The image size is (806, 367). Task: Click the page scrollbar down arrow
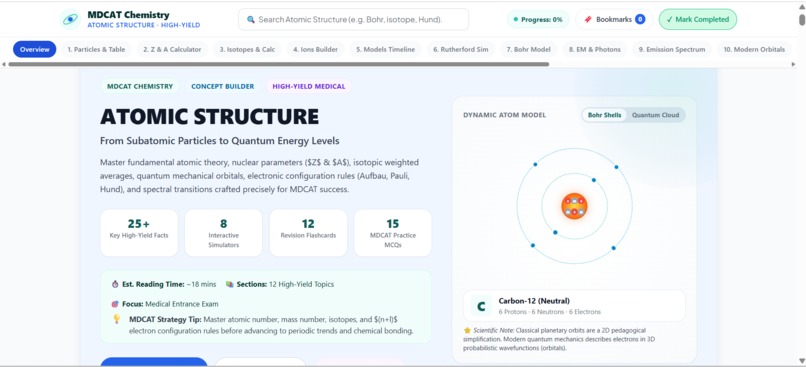[802, 360]
